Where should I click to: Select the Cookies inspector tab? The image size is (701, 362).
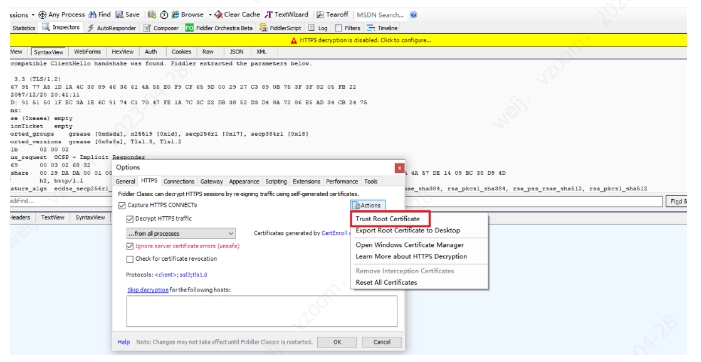pyautogui.click(x=181, y=52)
